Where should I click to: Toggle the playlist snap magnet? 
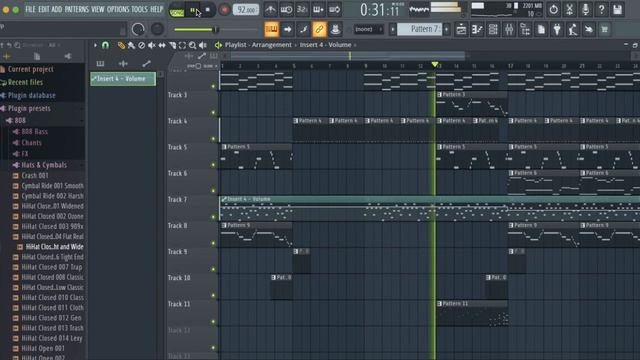105,45
